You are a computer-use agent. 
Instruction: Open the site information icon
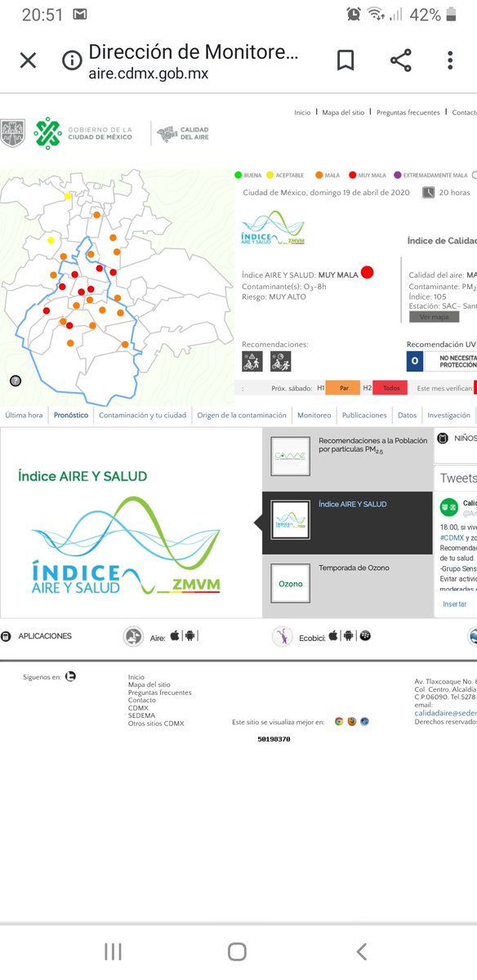click(73, 60)
